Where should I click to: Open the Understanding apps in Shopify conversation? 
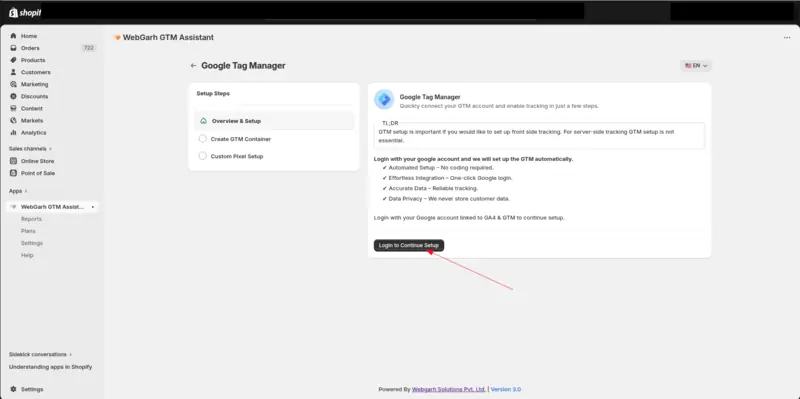(51, 367)
